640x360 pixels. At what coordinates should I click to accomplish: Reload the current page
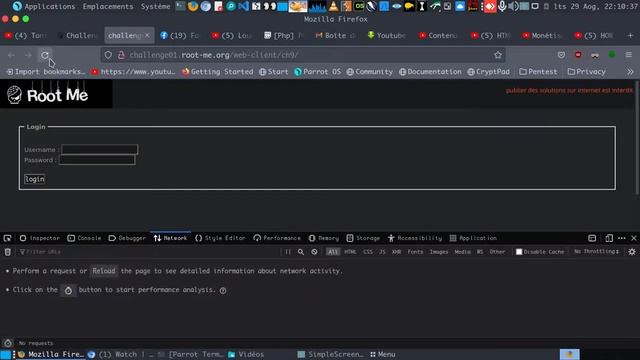click(45, 55)
